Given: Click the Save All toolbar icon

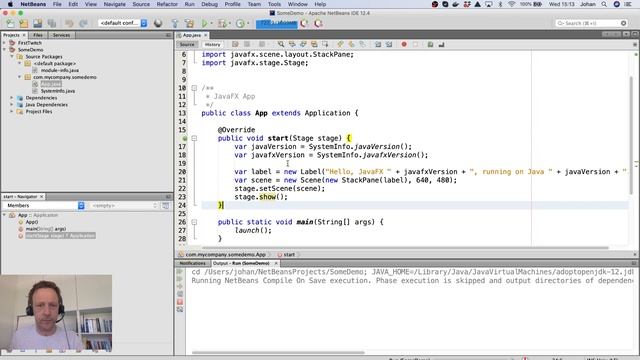Looking at the screenshot, I should 51,23.
